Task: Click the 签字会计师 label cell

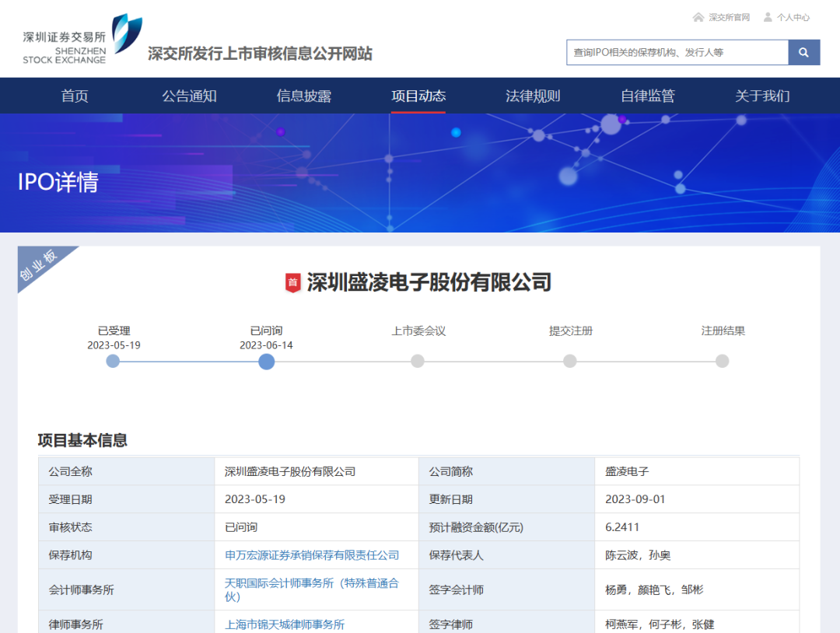Action: pos(507,589)
